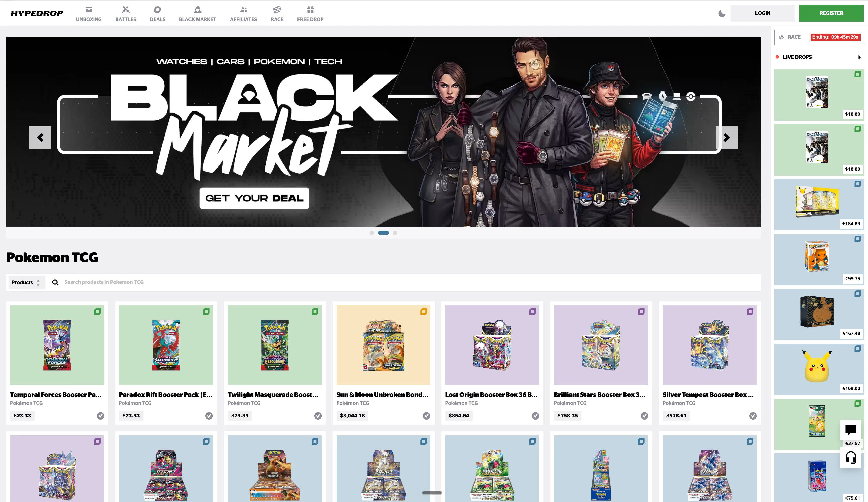Screen dimensions: 868x502
Task: Open the €184.83 Pikachu box live drop
Action: [x=819, y=205]
